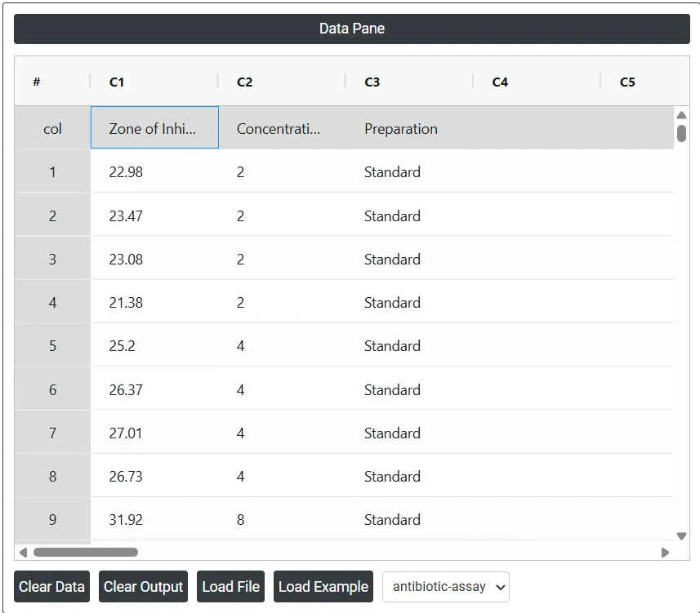
Task: Click the scroll up arrow on vertical scrollbar
Action: click(x=681, y=116)
